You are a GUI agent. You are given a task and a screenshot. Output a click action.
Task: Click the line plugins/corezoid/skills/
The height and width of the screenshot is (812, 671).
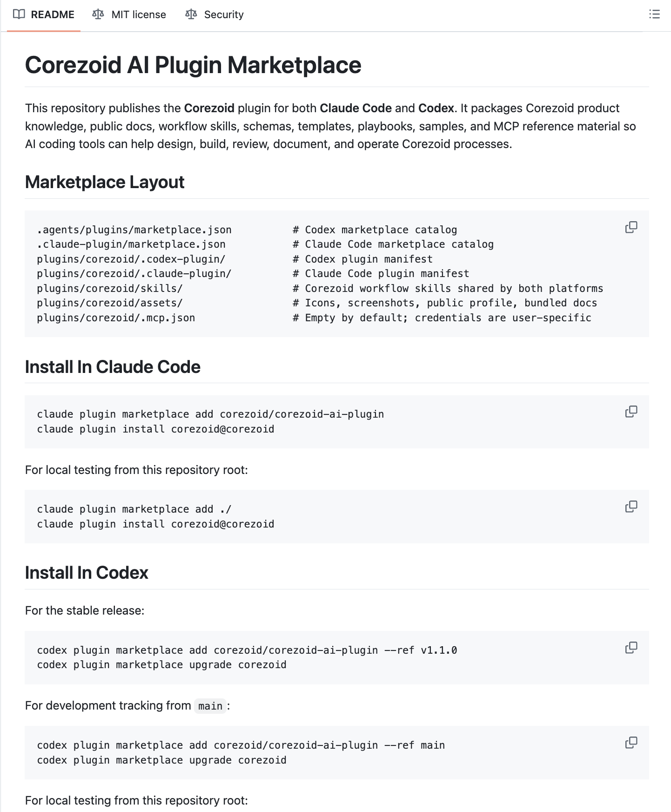[x=110, y=288]
